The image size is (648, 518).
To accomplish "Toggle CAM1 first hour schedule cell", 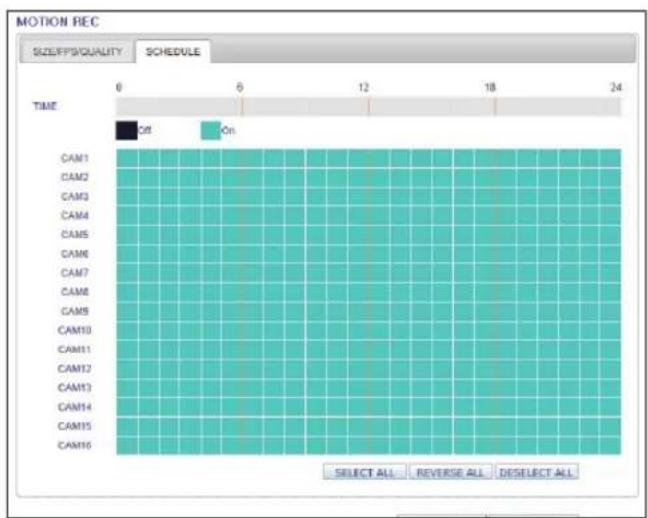I will tap(127, 158).
